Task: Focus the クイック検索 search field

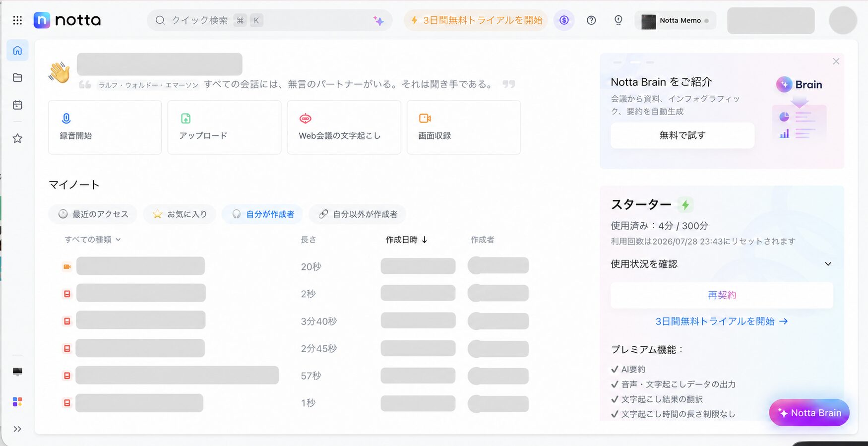Action: point(269,20)
